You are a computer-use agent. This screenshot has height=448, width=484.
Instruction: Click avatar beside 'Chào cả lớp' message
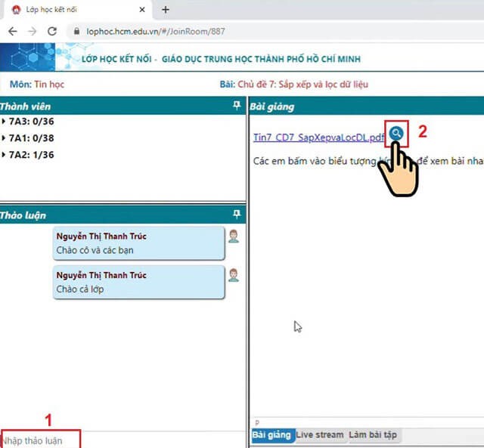234,275
